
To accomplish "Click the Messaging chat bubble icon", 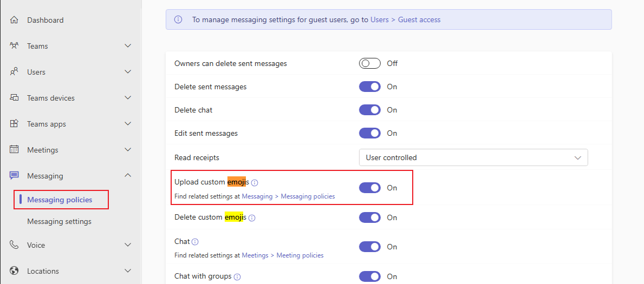I will 14,176.
